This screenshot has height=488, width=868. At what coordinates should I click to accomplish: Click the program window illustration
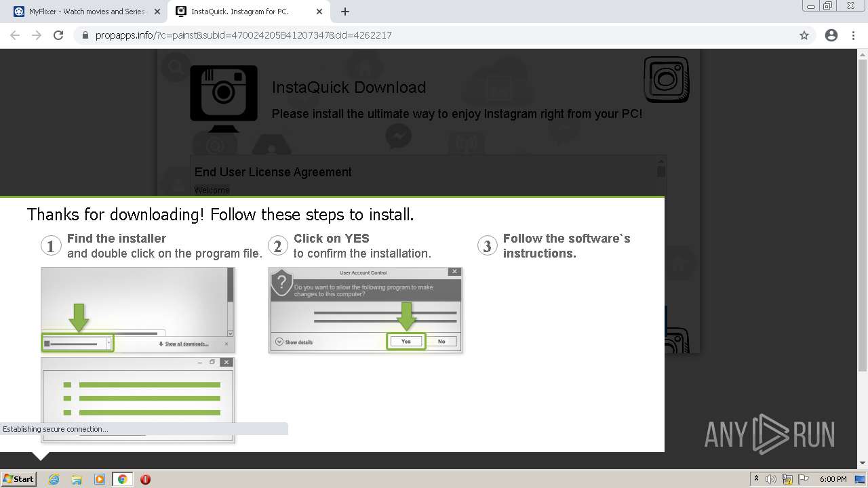138,400
